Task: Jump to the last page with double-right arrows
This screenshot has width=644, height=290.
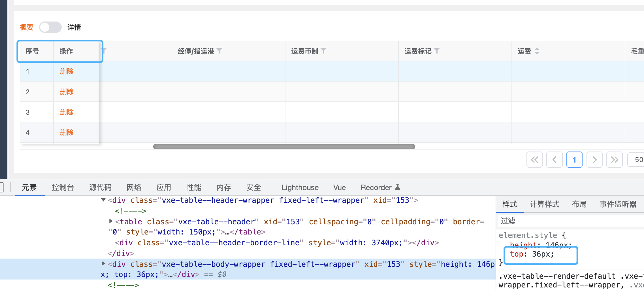Action: [614, 159]
